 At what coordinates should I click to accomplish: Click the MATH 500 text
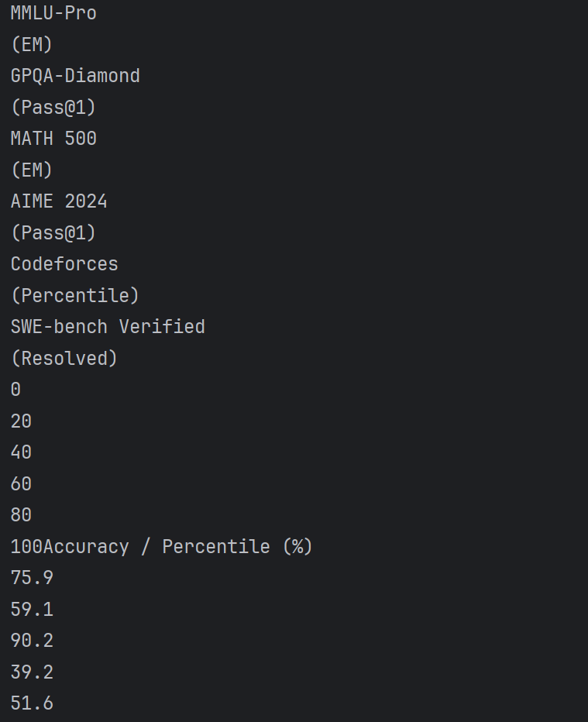[x=53, y=138]
